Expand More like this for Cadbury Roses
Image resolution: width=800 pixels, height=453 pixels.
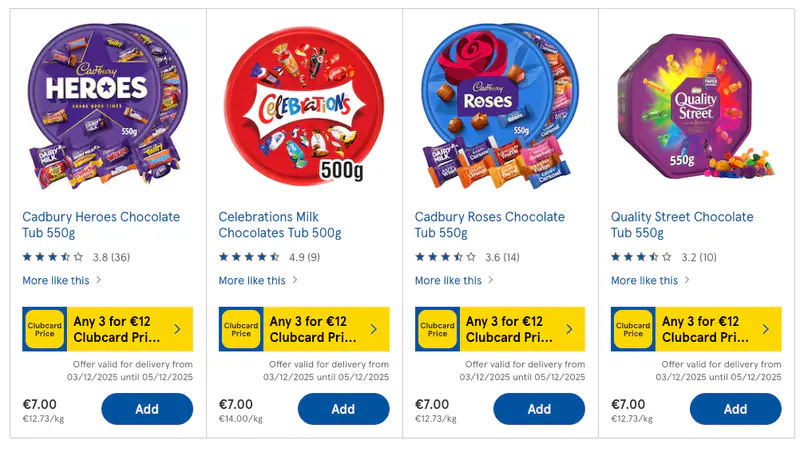(x=454, y=281)
